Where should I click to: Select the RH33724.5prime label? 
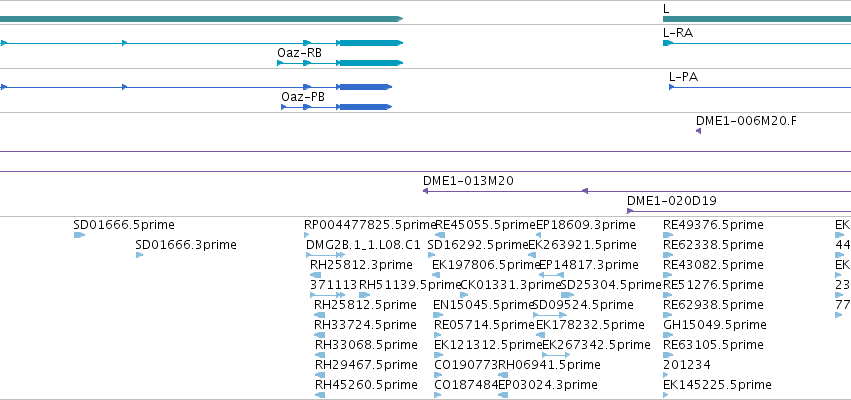tap(365, 325)
